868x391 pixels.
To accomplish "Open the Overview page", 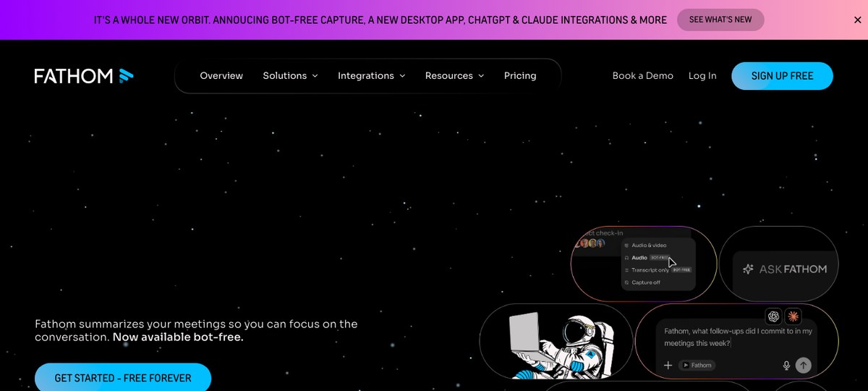I will 221,75.
